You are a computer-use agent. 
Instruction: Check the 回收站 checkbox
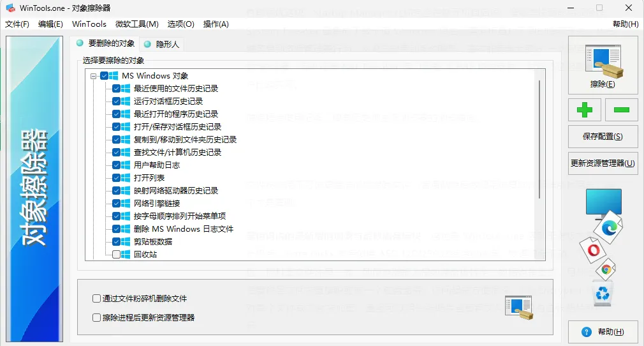tap(116, 254)
